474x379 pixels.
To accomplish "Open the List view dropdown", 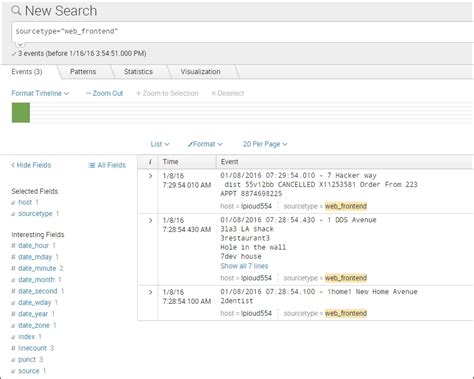I will pos(160,144).
